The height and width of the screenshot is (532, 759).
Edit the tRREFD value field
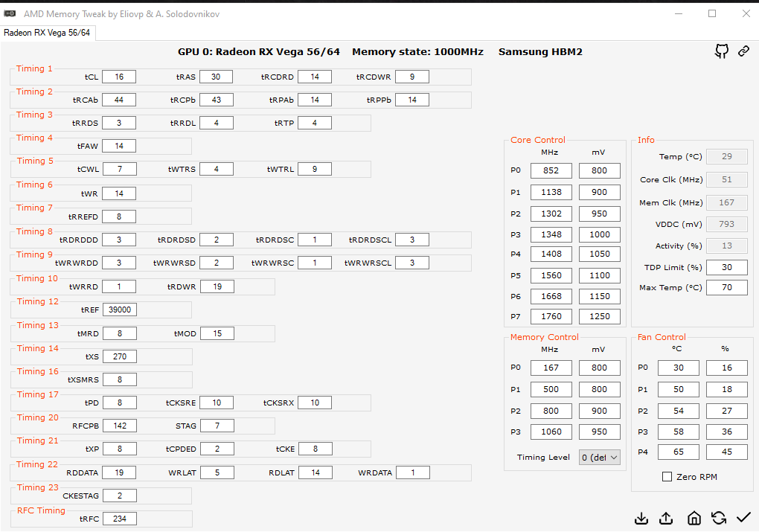coord(119,217)
